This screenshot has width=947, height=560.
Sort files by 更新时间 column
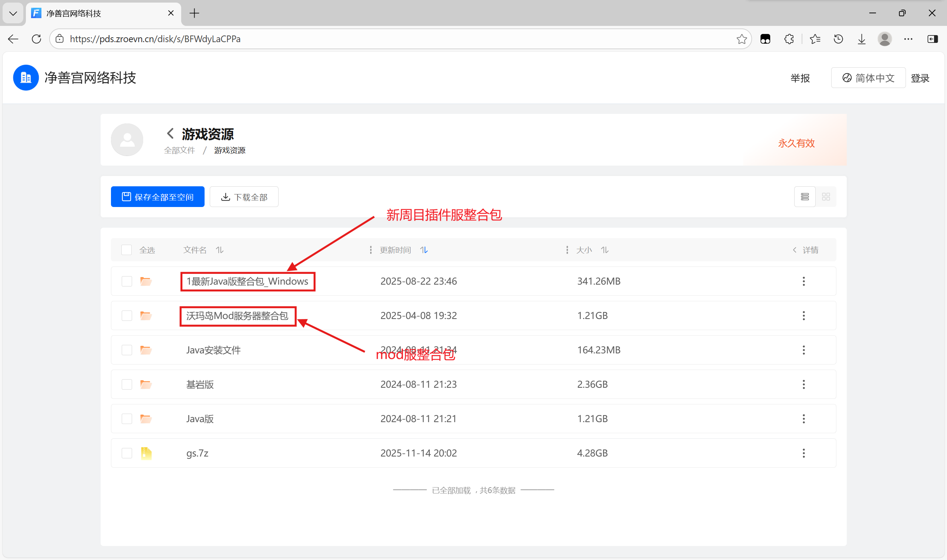(424, 250)
